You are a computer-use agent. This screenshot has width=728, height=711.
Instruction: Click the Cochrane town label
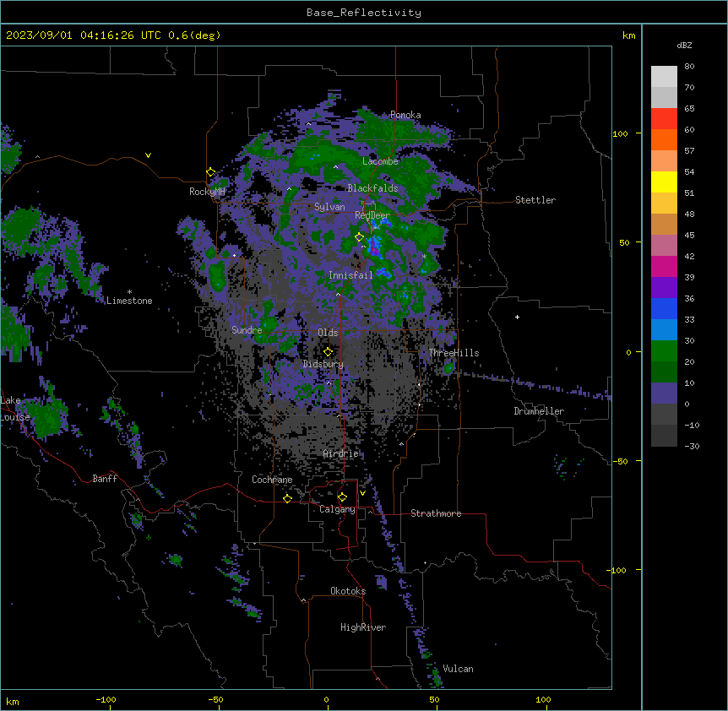272,480
